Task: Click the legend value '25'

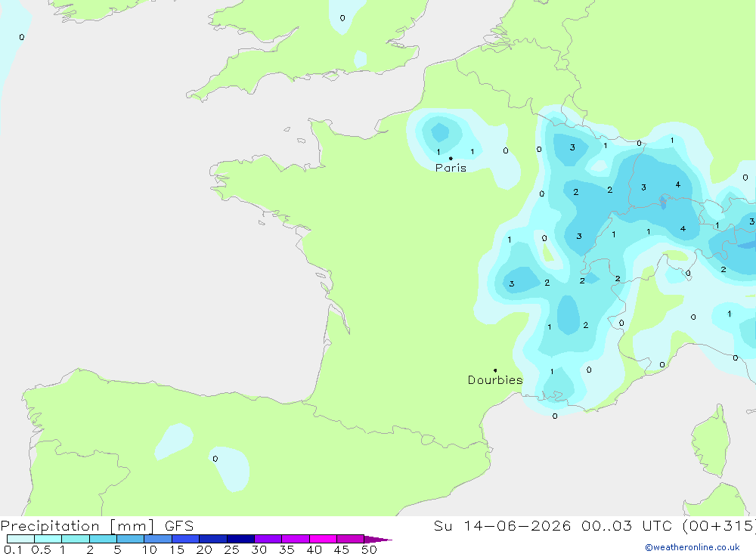Action: coord(231,549)
